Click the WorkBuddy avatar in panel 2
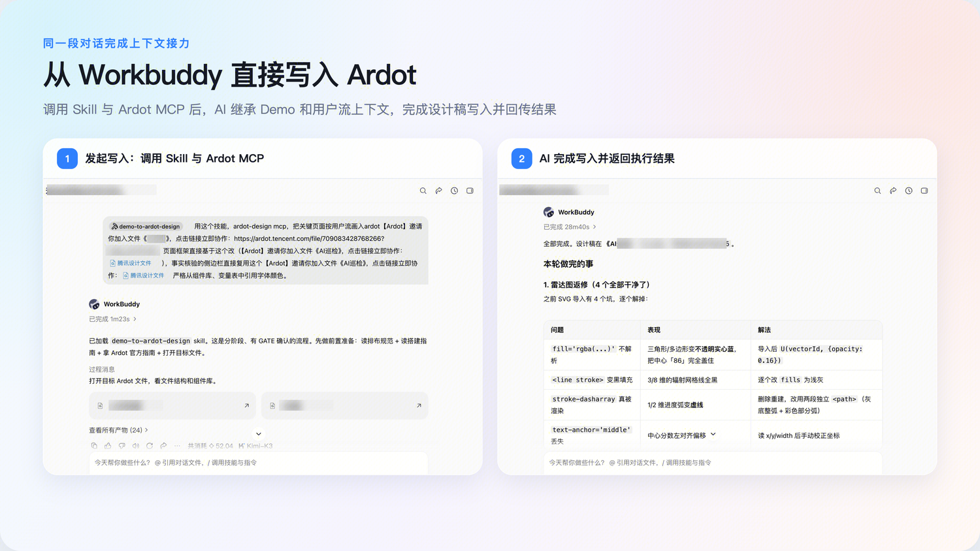The height and width of the screenshot is (551, 980). (549, 212)
